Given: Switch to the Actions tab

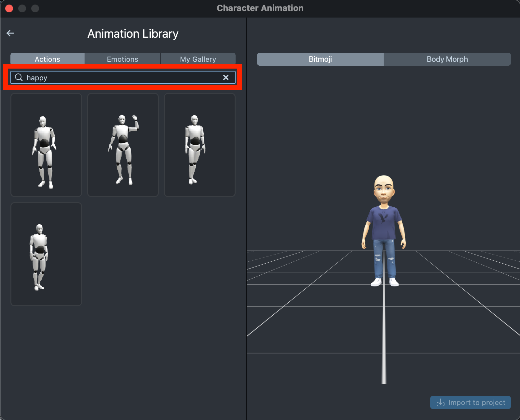Looking at the screenshot, I should pos(48,59).
